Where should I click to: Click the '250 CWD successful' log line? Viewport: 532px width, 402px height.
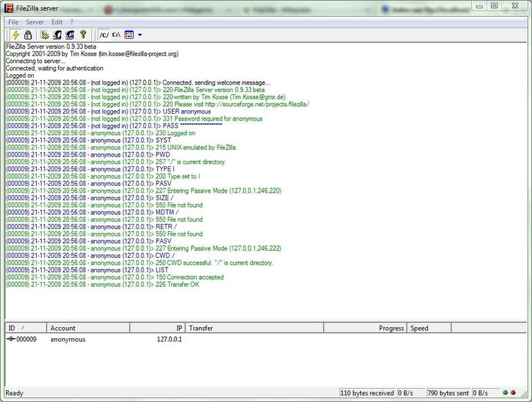point(139,263)
